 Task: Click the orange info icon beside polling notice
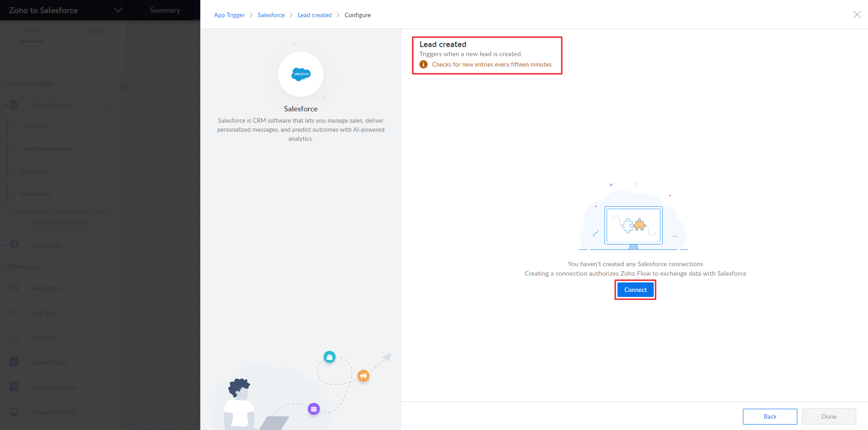pyautogui.click(x=424, y=65)
